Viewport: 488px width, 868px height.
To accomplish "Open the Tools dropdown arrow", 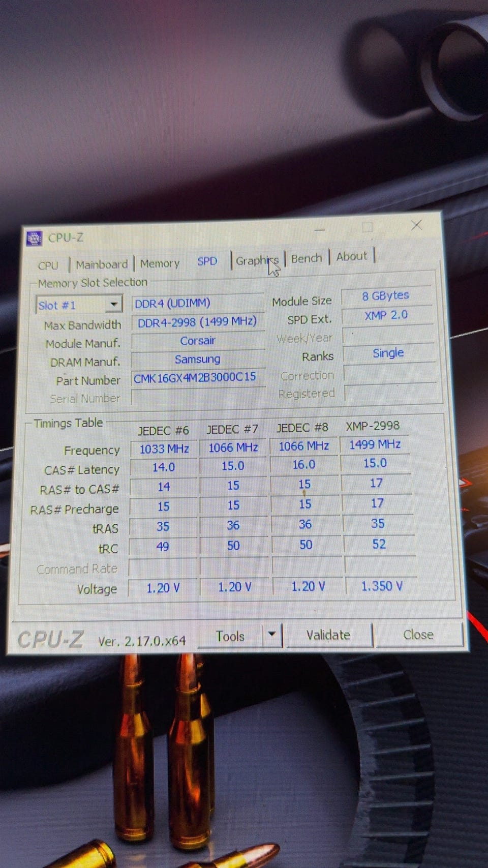I will coord(272,635).
